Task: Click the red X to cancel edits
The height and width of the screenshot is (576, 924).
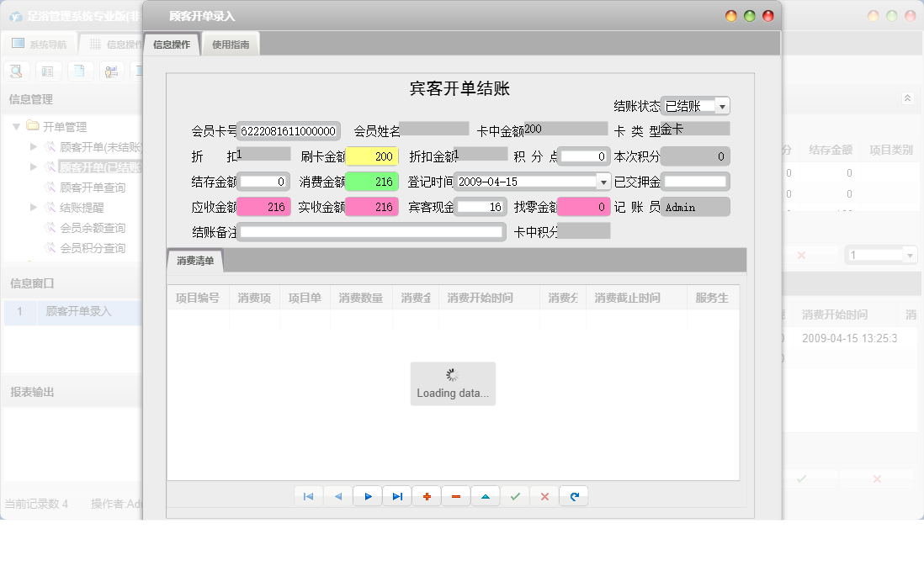Action: (544, 496)
